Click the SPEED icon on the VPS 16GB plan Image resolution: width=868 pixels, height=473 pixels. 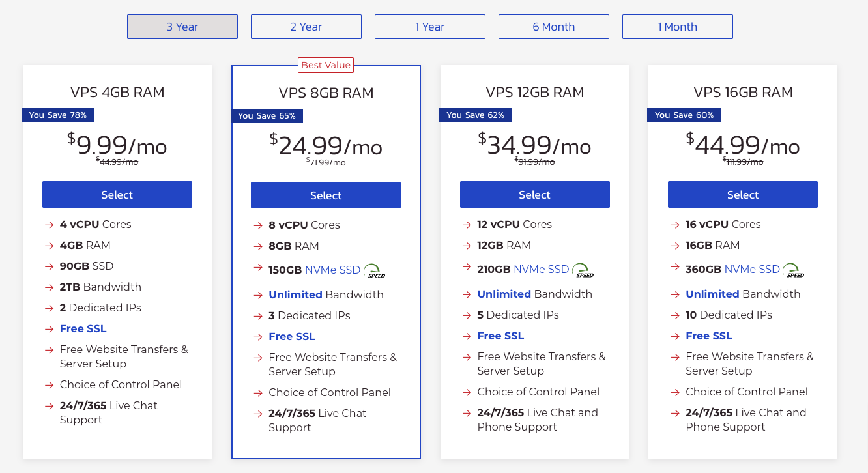[x=792, y=269]
